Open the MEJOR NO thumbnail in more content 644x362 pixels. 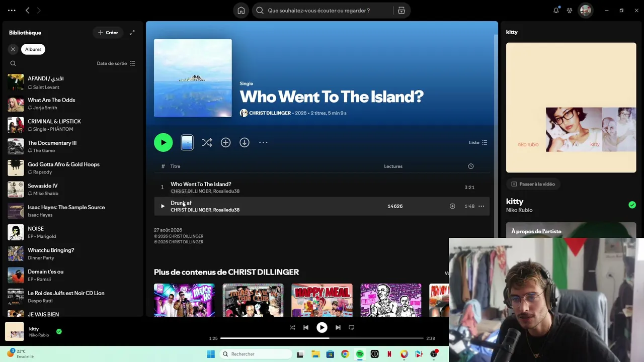point(184,300)
